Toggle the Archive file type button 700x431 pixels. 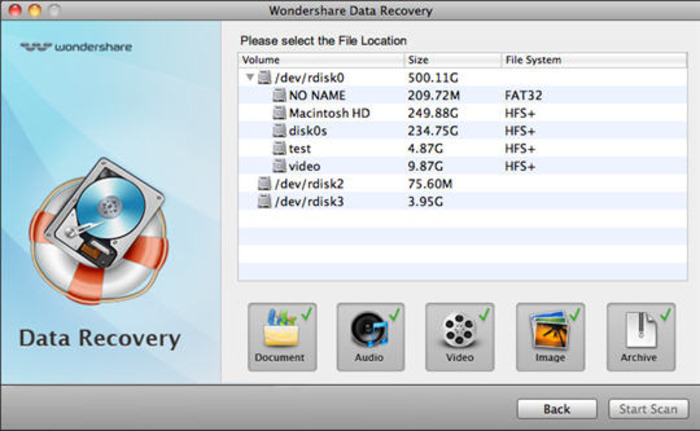click(x=641, y=337)
